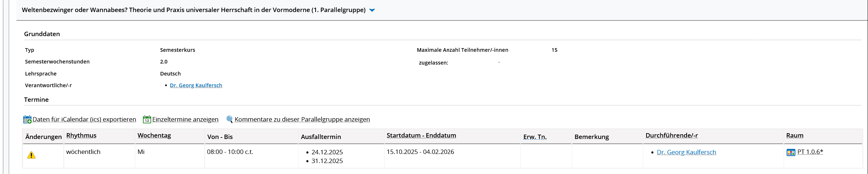
Task: Click the green calendar icon for Einzeltermine
Action: point(147,119)
